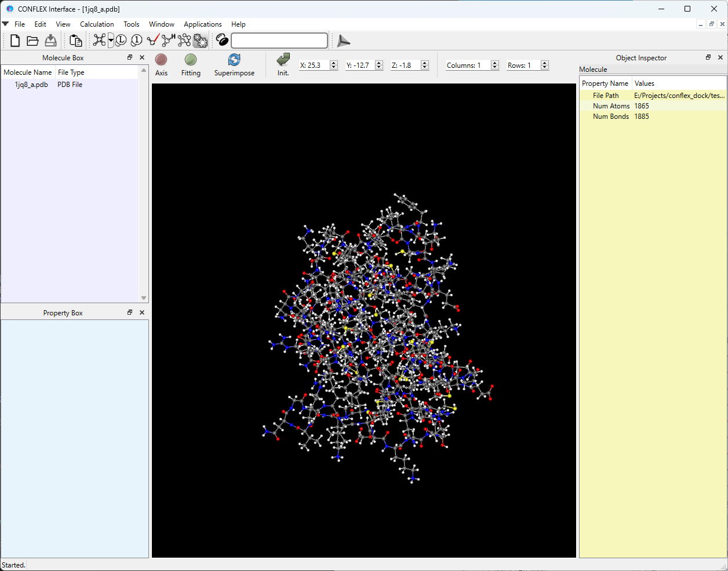Click the toolbar search text field
The image size is (728, 571).
(x=279, y=41)
